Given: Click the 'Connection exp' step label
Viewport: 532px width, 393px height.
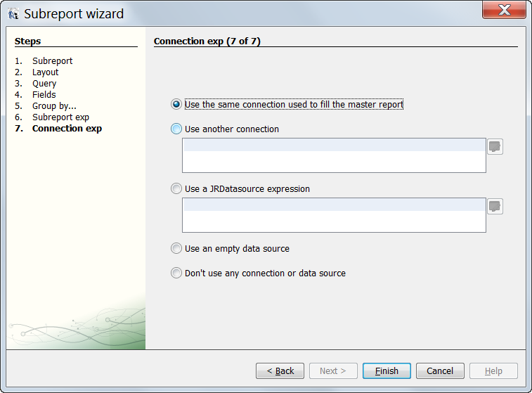Looking at the screenshot, I should [x=67, y=129].
